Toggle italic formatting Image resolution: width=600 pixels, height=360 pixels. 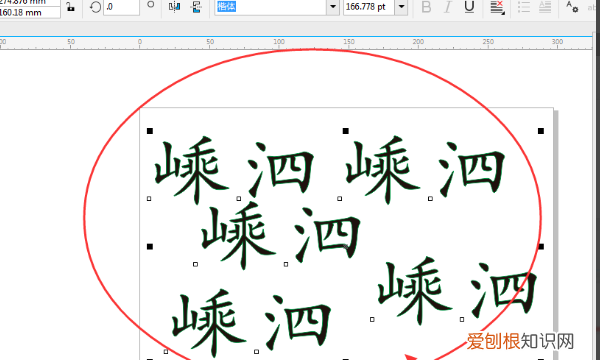[x=447, y=7]
